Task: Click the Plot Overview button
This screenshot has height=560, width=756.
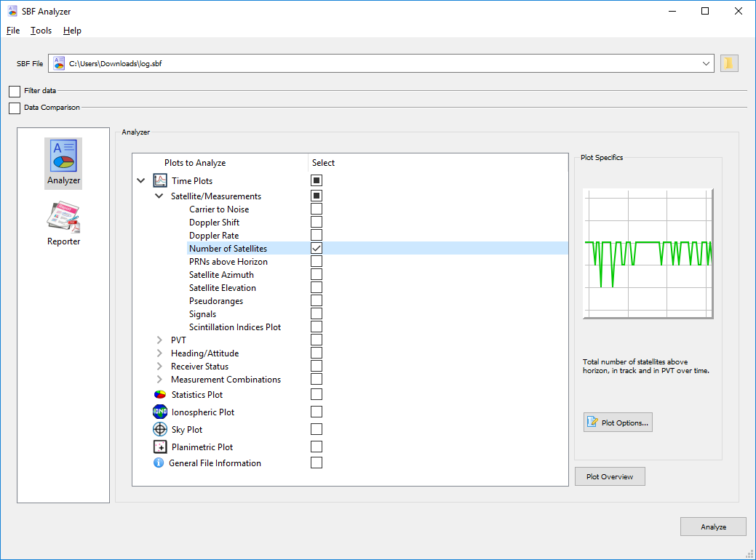Action: click(x=610, y=476)
